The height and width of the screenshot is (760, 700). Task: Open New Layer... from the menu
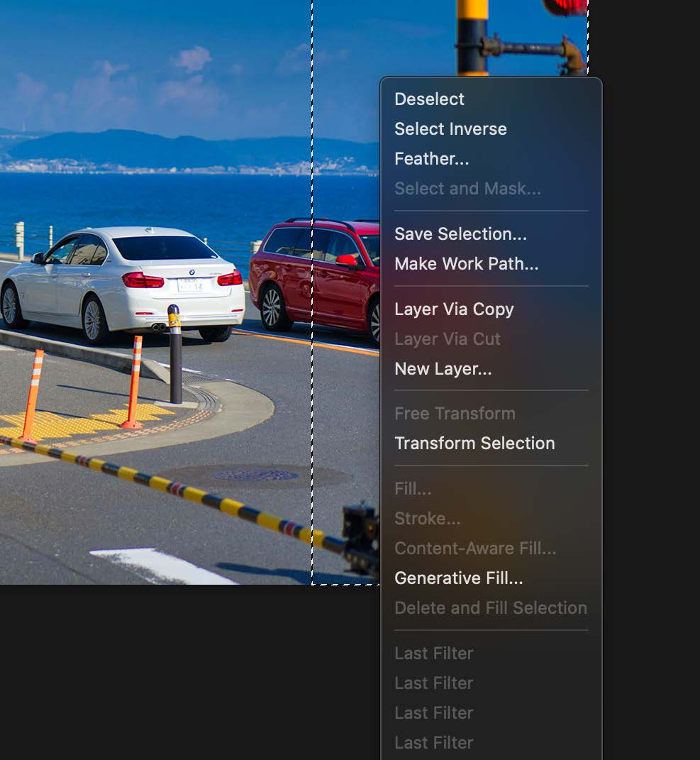pyautogui.click(x=443, y=369)
